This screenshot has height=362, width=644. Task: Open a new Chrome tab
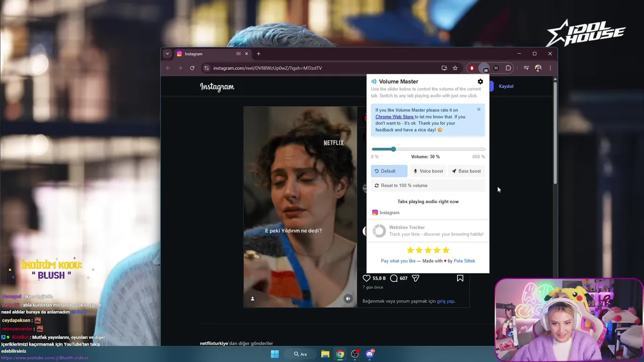point(259,54)
